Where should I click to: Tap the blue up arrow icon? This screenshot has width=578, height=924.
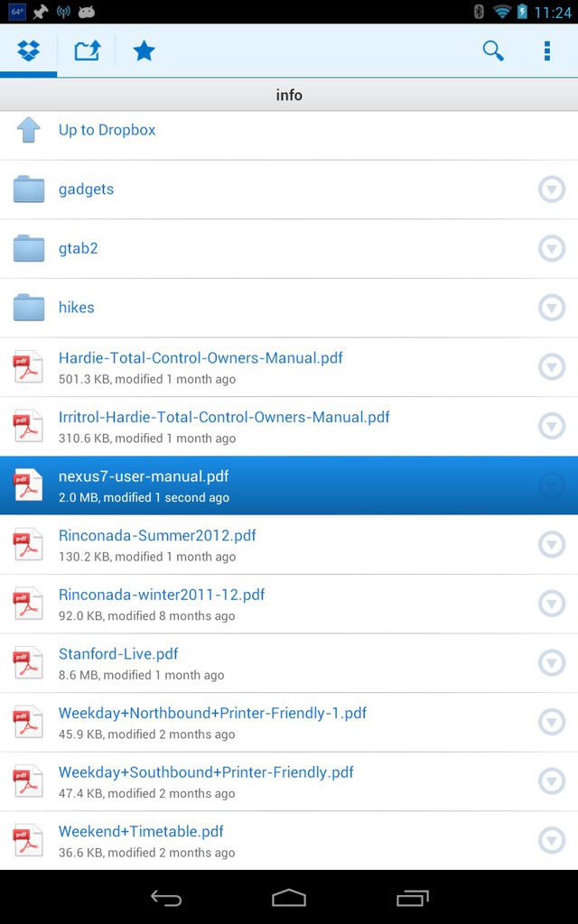28,130
